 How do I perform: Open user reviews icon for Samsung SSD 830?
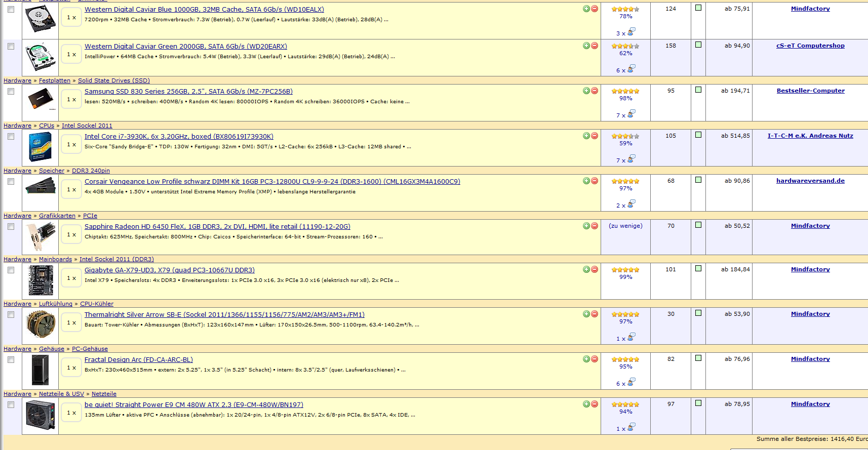[x=631, y=114]
